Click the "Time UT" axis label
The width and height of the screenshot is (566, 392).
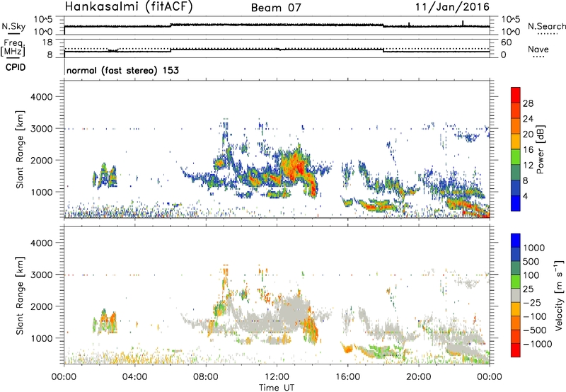277,388
